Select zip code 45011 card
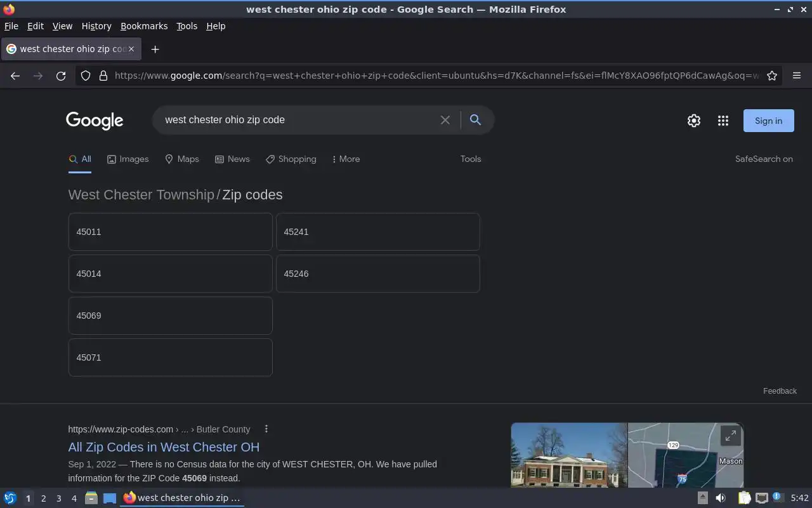 tap(170, 232)
